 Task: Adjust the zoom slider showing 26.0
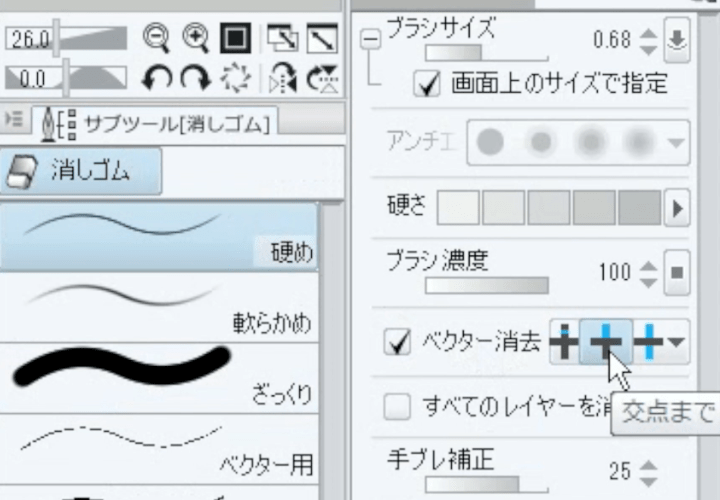click(66, 38)
